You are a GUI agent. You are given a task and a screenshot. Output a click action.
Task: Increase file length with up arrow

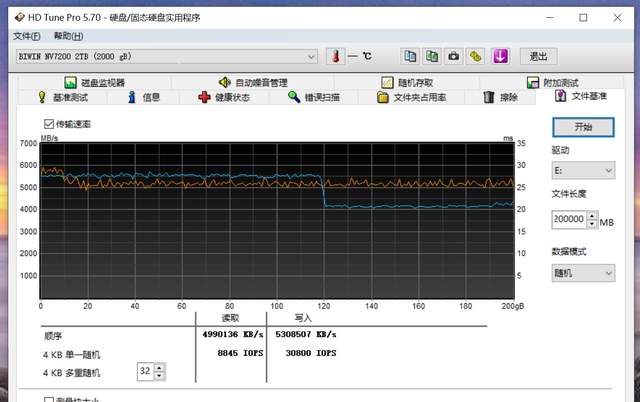[x=592, y=215]
